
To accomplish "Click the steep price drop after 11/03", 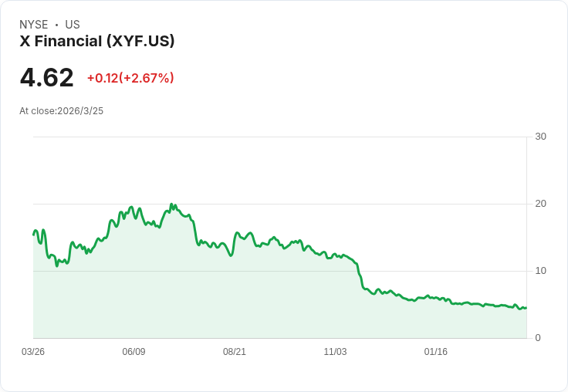I will [x=360, y=276].
